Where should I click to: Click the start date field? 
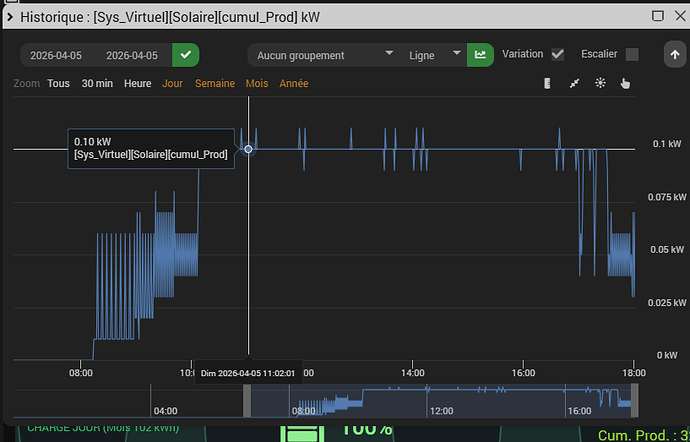pos(56,55)
